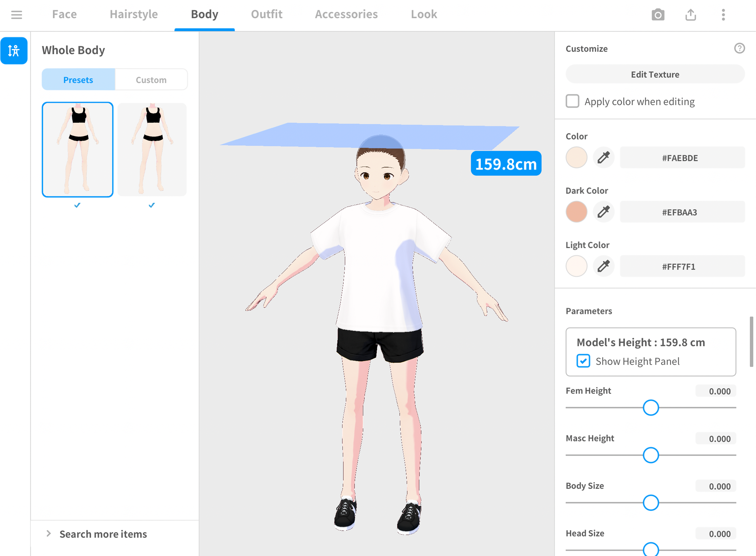Toggle the checkmark under the first body preset
The image size is (756, 556).
(x=77, y=205)
